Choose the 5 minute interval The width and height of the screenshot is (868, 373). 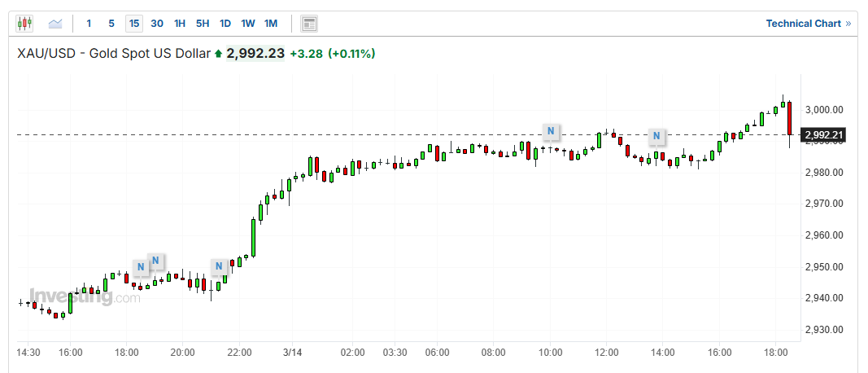point(111,24)
